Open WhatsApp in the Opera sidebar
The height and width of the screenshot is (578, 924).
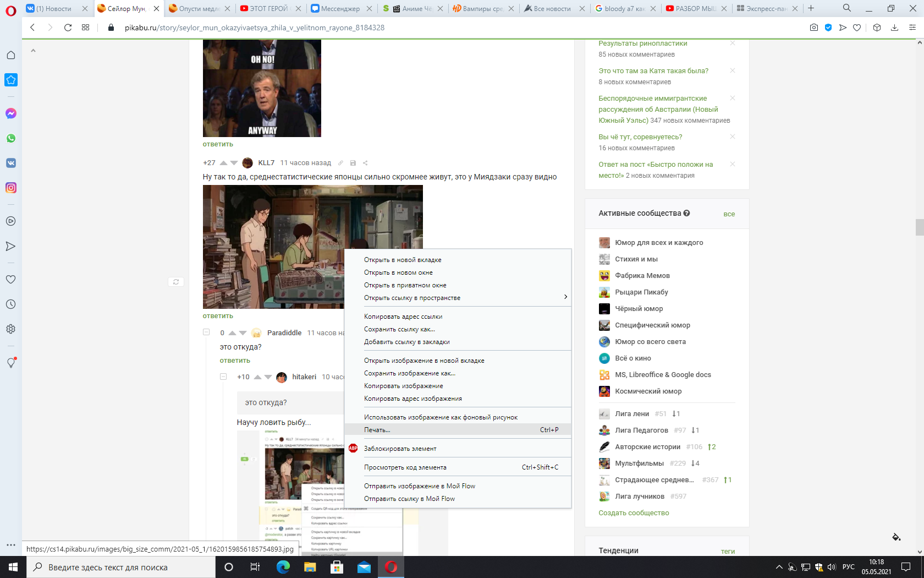pos(11,138)
